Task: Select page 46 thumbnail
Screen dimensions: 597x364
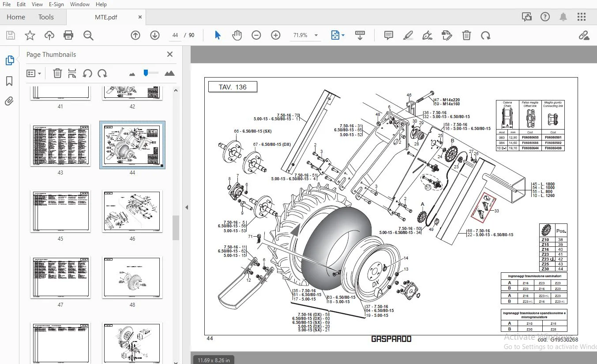Action: point(132,212)
